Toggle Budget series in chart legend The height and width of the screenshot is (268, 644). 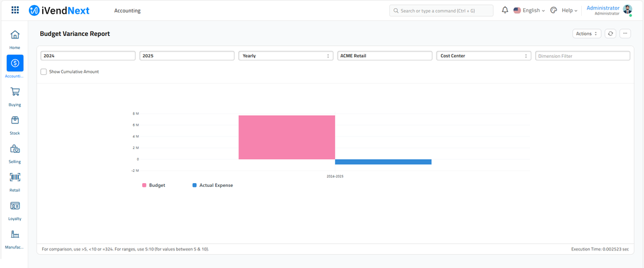[x=153, y=186]
